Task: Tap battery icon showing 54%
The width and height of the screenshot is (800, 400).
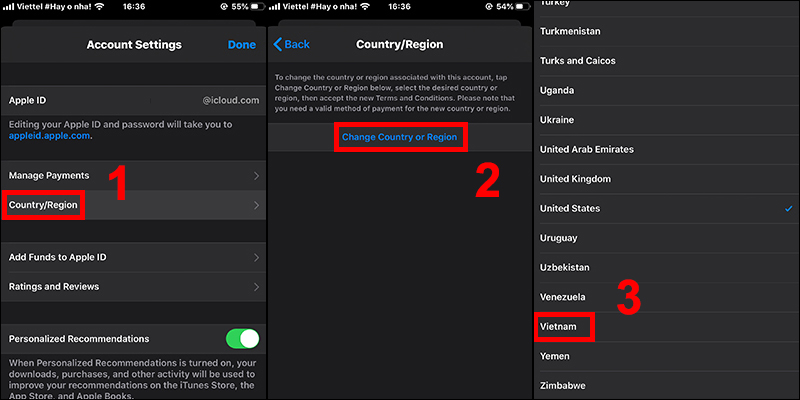Action: click(x=524, y=7)
